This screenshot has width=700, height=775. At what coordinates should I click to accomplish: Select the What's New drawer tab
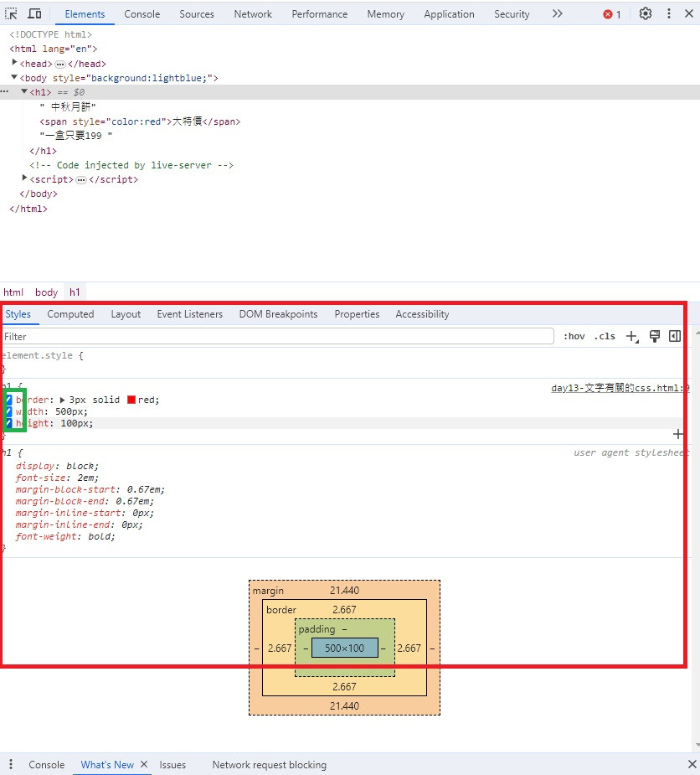point(107,765)
